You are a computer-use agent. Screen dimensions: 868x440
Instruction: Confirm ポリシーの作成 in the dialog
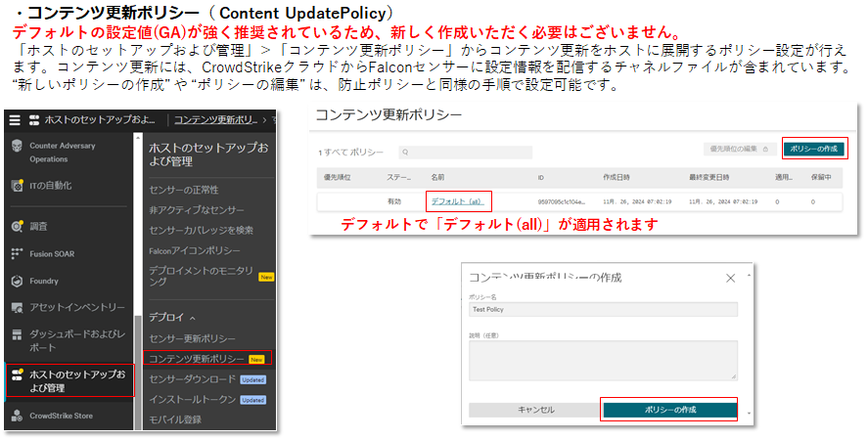click(668, 410)
